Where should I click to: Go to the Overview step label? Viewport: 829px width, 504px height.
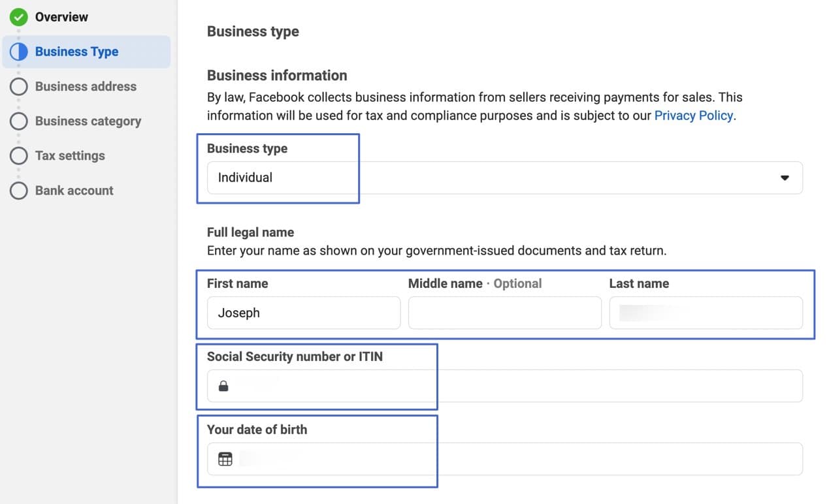(x=61, y=17)
